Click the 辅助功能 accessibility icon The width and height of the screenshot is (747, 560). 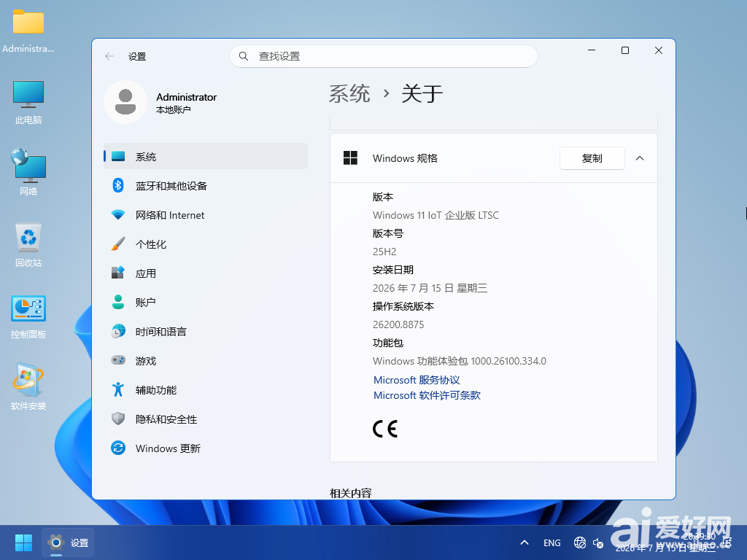coord(118,389)
